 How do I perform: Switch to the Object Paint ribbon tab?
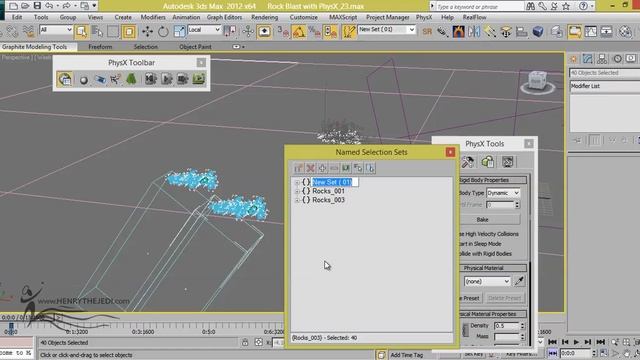(195, 47)
